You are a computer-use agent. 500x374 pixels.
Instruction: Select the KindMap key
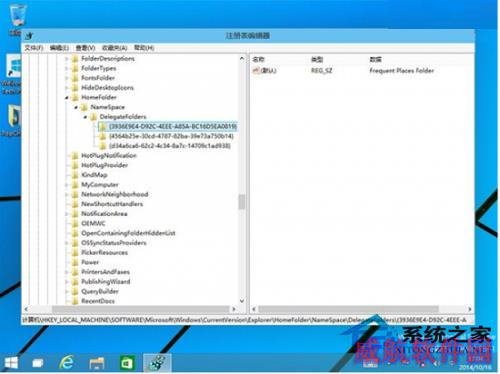(94, 175)
